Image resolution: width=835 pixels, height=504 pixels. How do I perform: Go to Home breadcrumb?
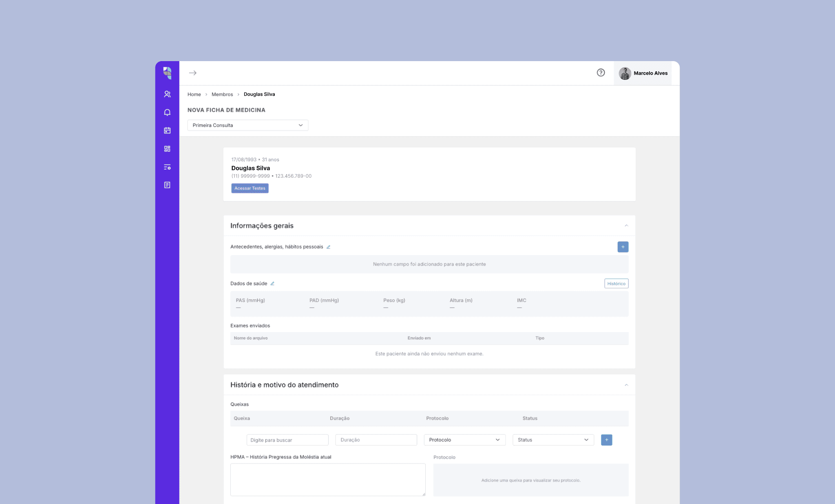click(x=194, y=94)
